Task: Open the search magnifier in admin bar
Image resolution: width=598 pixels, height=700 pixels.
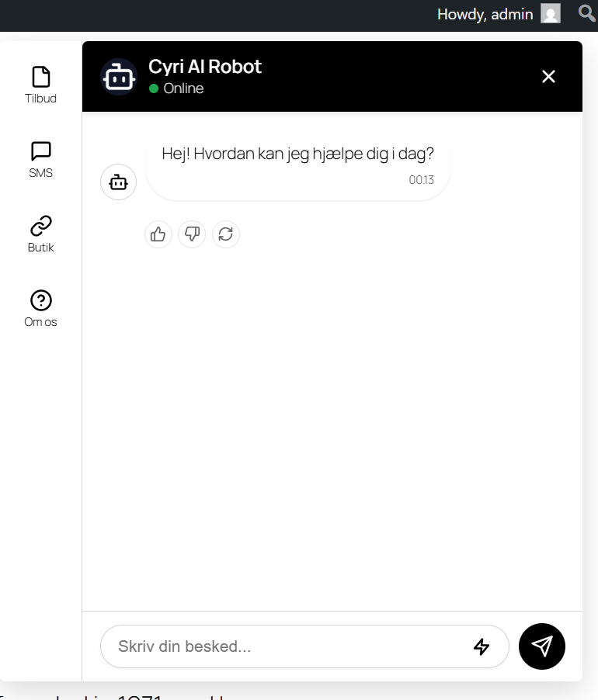Action: point(587,13)
